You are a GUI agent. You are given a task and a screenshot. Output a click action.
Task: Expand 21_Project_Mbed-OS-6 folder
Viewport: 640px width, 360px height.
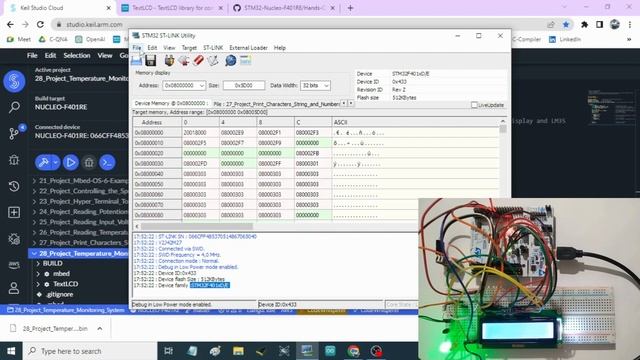34,180
